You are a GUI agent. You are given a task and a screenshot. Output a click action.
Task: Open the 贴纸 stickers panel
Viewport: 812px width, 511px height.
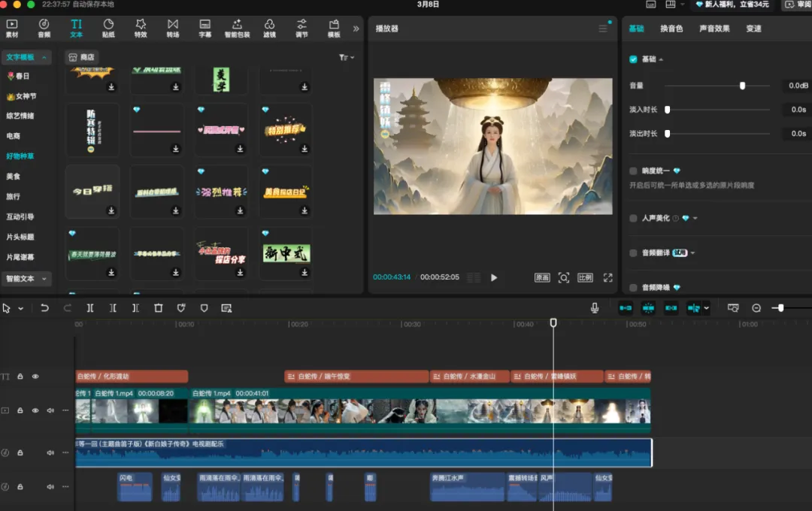coord(108,29)
